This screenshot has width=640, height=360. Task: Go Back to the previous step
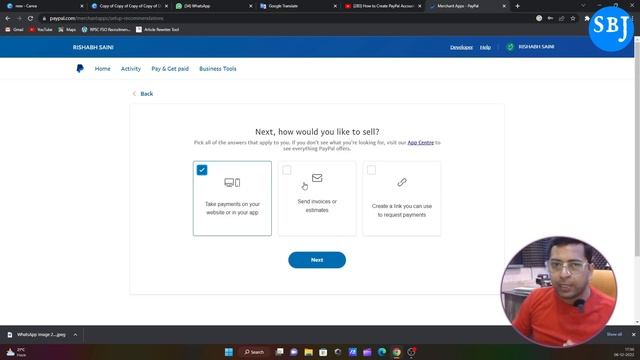pyautogui.click(x=143, y=94)
